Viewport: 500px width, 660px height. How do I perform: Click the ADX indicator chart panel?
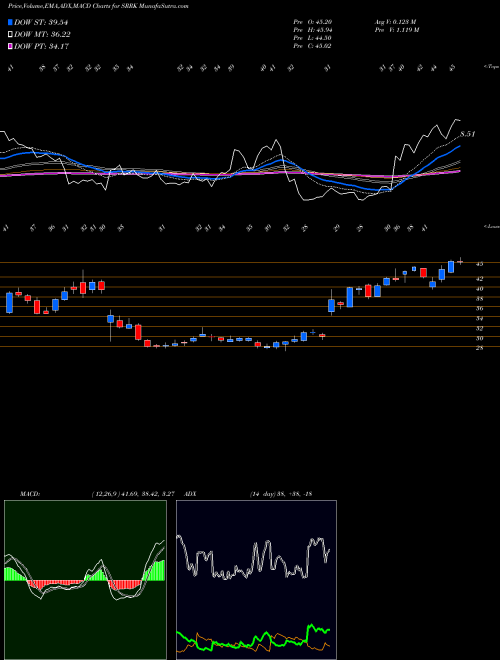coord(256,580)
